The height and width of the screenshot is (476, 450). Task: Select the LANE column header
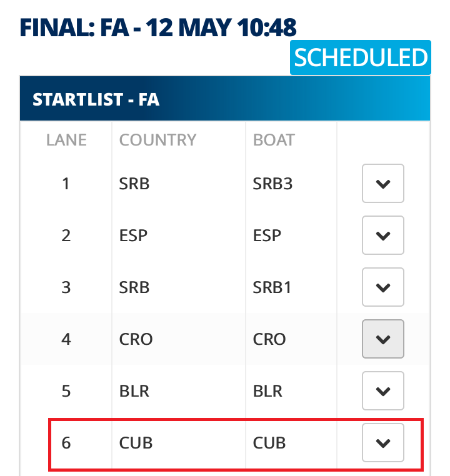66,140
